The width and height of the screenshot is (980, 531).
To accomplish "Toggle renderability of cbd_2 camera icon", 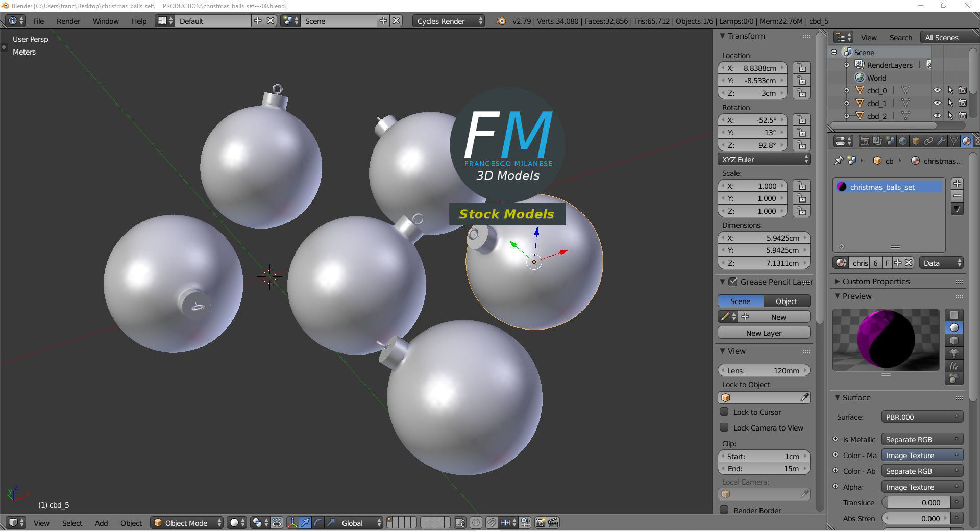I will tap(963, 116).
